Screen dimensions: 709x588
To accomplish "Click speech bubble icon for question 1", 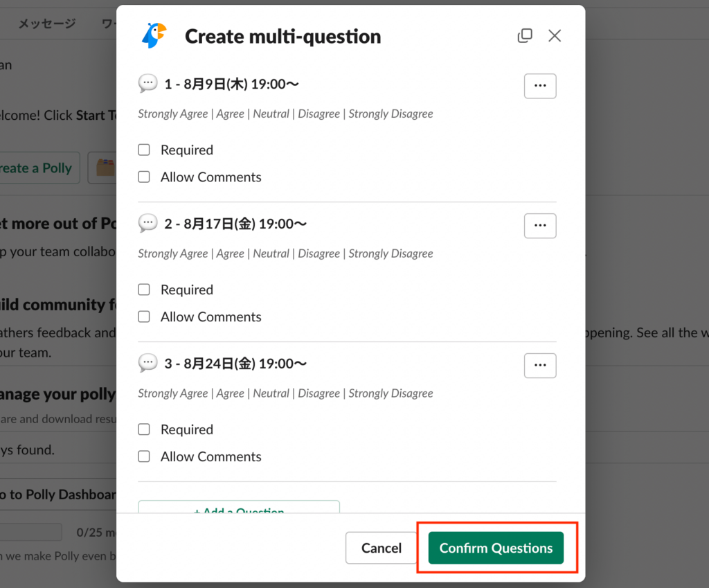I will point(147,84).
